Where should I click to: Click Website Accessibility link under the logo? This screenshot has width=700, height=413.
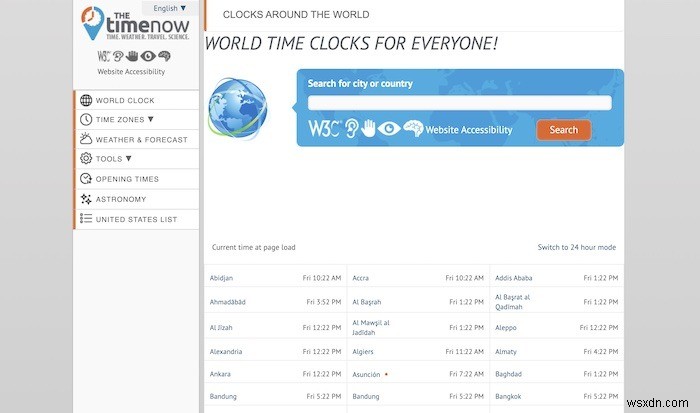[131, 71]
